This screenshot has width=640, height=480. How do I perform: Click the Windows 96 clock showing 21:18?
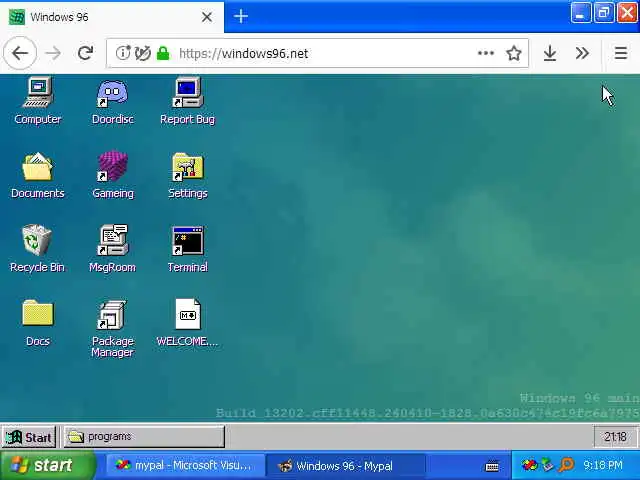point(615,438)
